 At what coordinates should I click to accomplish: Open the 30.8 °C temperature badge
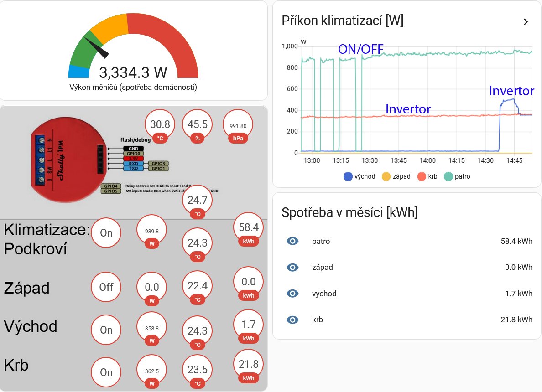(x=160, y=126)
